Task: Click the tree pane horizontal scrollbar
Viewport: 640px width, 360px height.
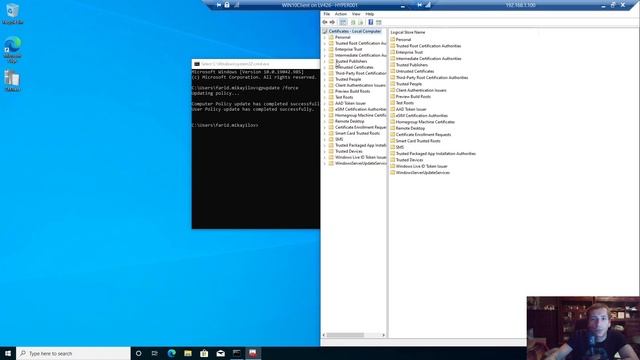Action: [345, 335]
